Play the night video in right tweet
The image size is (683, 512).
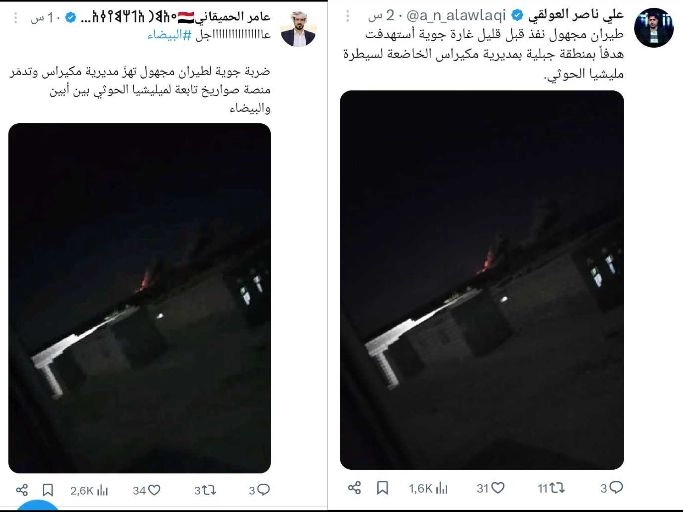(482, 280)
